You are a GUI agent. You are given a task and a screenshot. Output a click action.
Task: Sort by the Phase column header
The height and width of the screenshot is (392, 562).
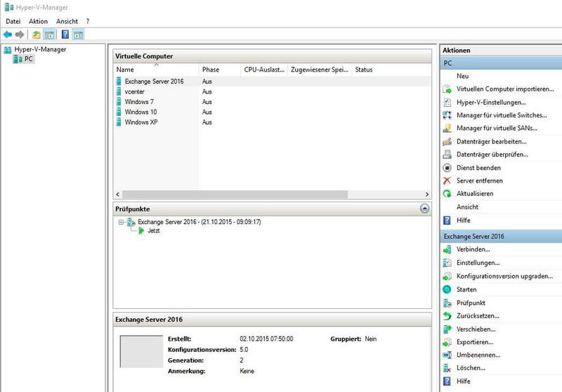[219, 70]
